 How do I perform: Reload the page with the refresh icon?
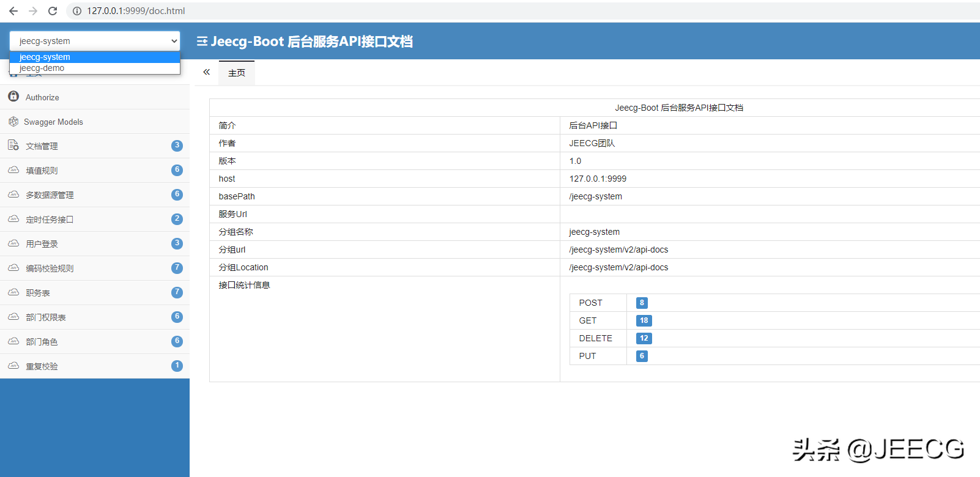click(x=53, y=11)
